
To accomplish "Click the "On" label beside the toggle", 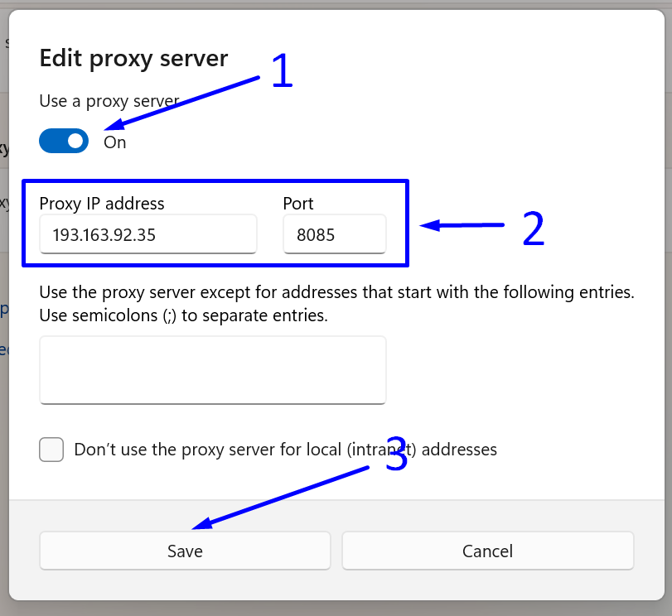I will click(x=115, y=142).
